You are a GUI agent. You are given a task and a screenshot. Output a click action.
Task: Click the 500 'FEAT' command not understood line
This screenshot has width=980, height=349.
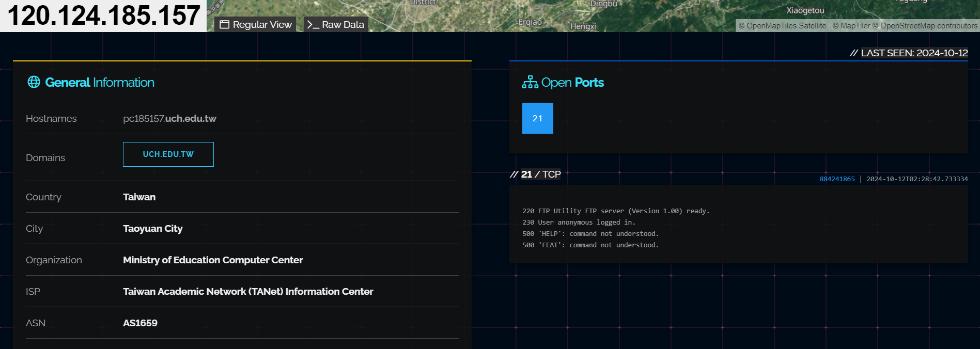(590, 245)
